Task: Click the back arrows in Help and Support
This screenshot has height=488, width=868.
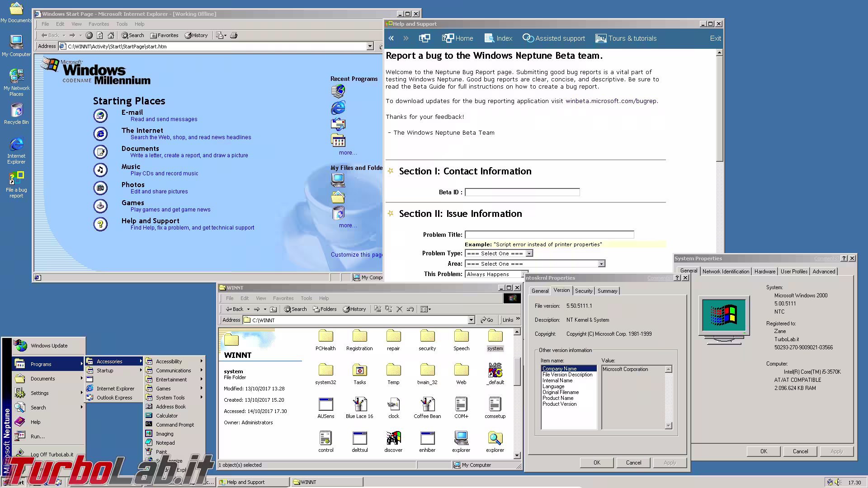Action: [x=391, y=38]
